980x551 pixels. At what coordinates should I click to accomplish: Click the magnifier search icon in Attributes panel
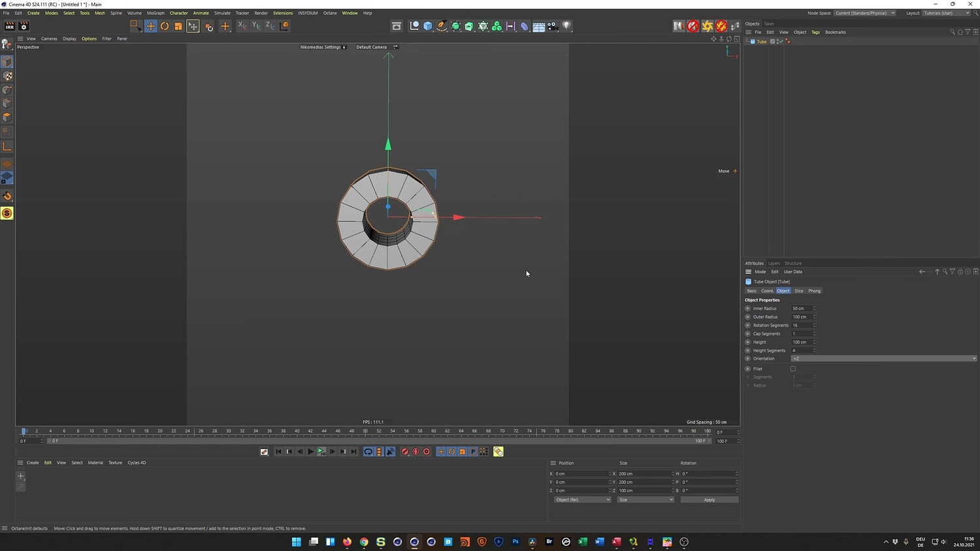click(945, 272)
